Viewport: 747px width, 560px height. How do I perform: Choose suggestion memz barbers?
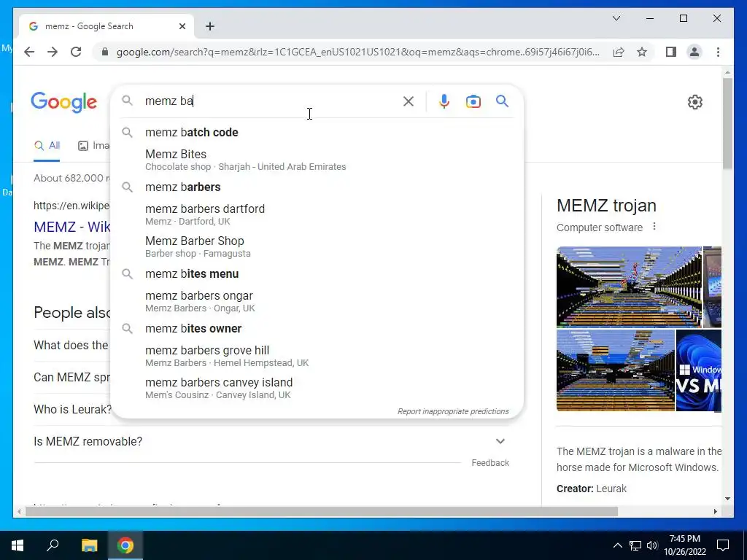317,187
